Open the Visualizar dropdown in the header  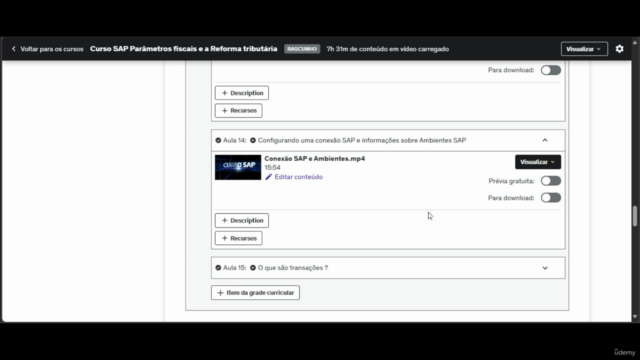(584, 49)
